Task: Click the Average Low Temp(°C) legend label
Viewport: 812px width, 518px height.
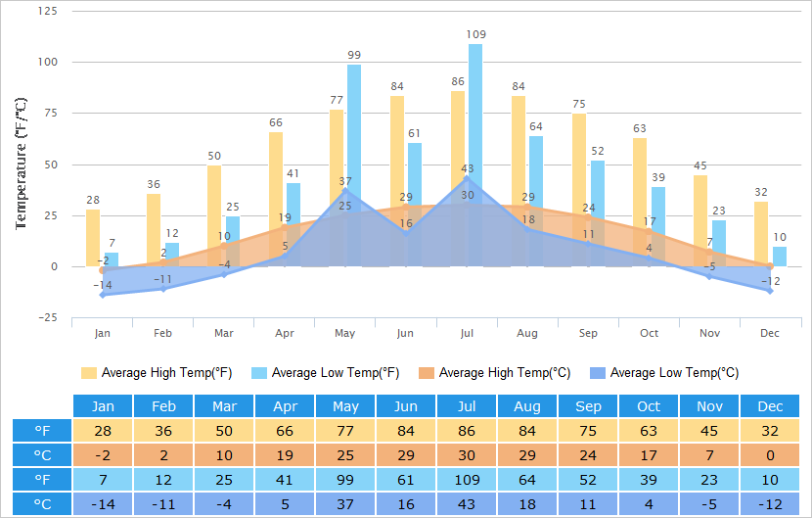Action: pos(675,373)
